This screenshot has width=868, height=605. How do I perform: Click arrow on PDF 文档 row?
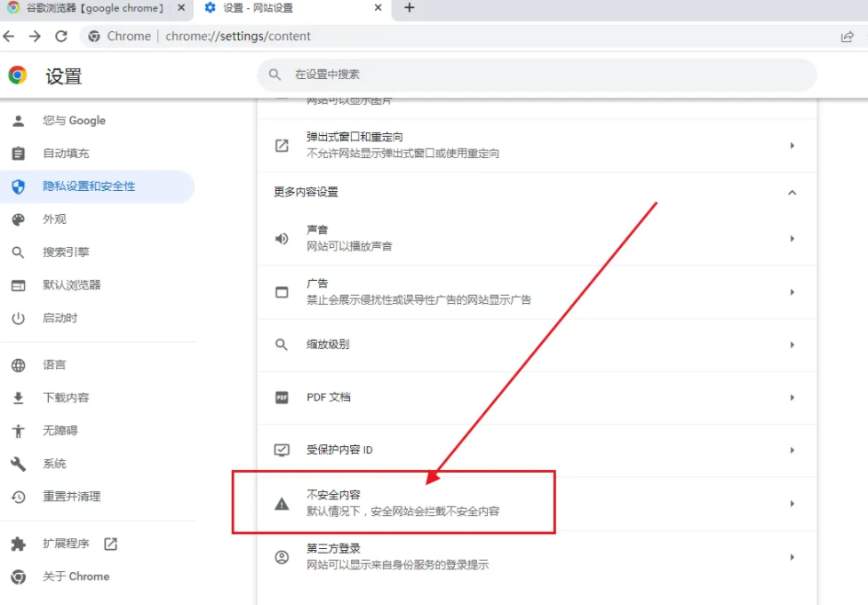[x=792, y=397]
